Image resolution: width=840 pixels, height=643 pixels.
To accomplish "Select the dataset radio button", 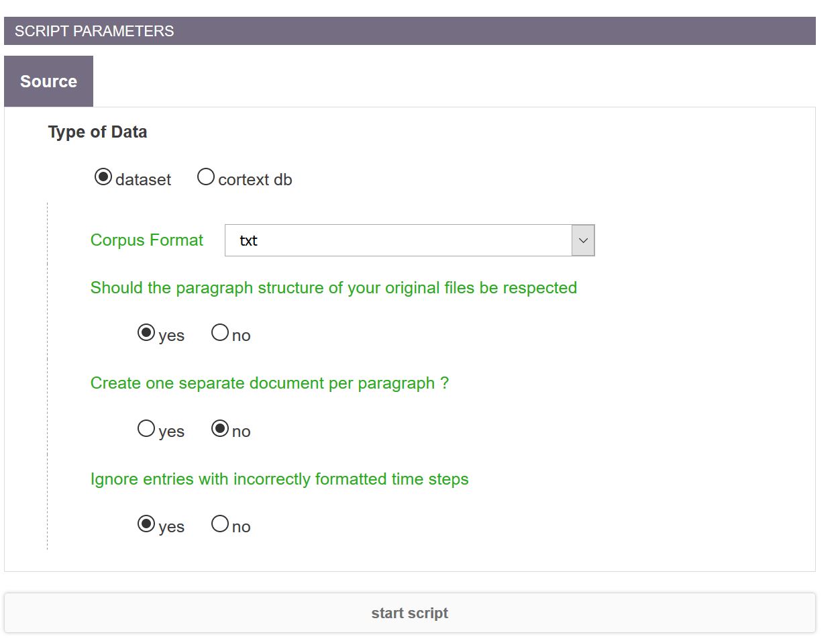I will [103, 177].
